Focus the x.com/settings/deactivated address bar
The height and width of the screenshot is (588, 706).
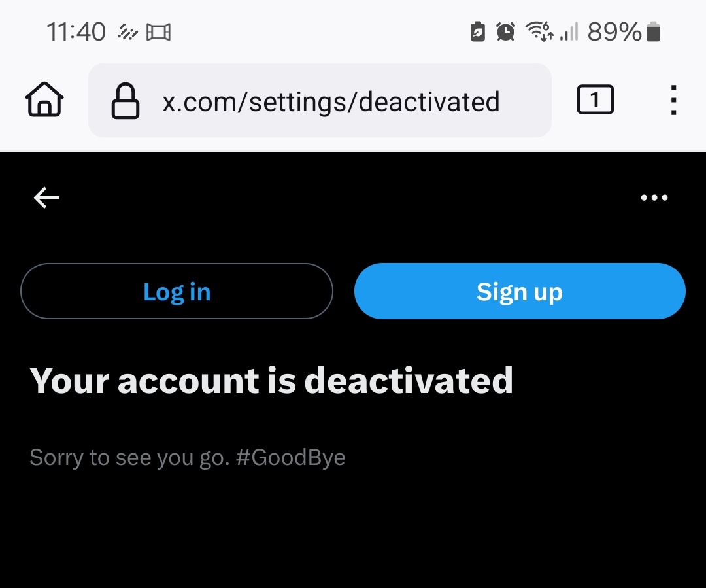pos(331,101)
